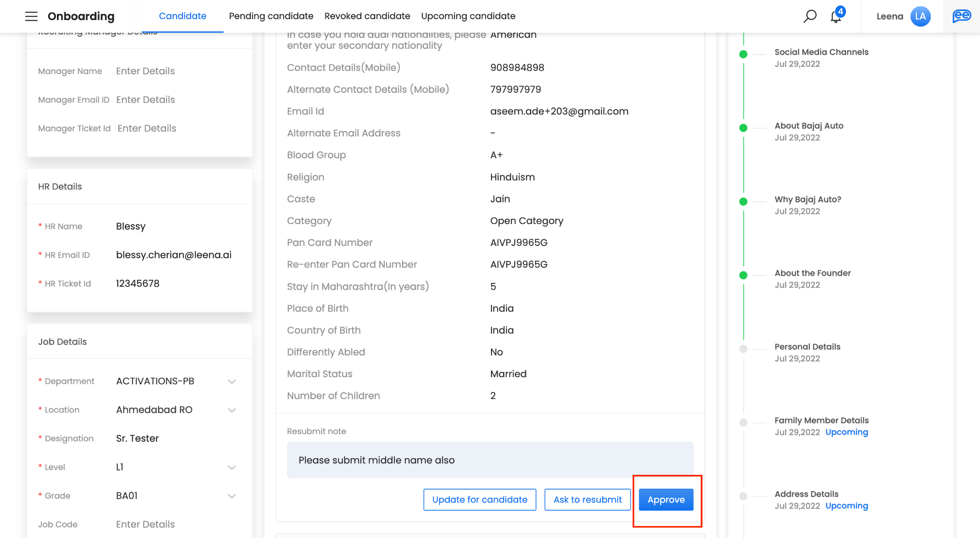Click the Resubmit note text field
The height and width of the screenshot is (538, 980).
point(490,460)
